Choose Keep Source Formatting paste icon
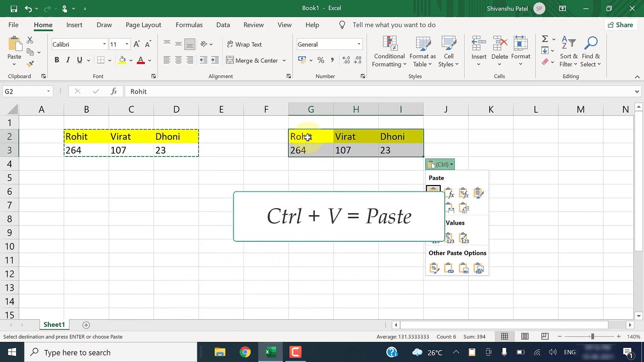Screen dimensions: 644x362 point(478,194)
